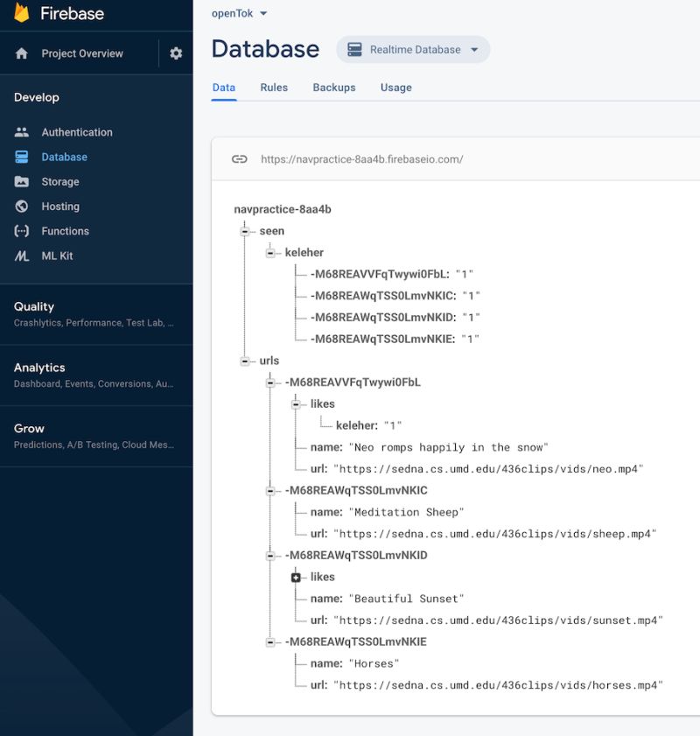The image size is (700, 736).
Task: Expand the Quality section
Action: [96, 314]
